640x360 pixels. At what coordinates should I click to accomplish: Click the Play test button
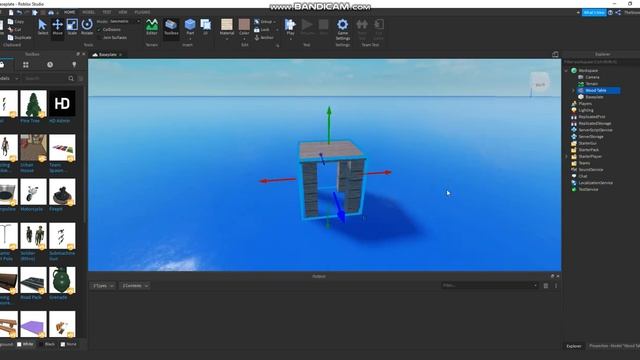point(290,27)
